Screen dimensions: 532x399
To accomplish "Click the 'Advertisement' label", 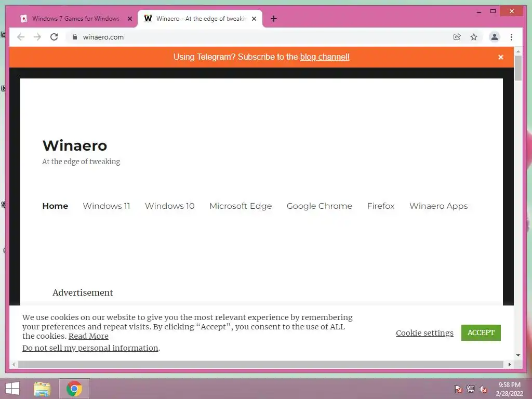I will point(83,292).
